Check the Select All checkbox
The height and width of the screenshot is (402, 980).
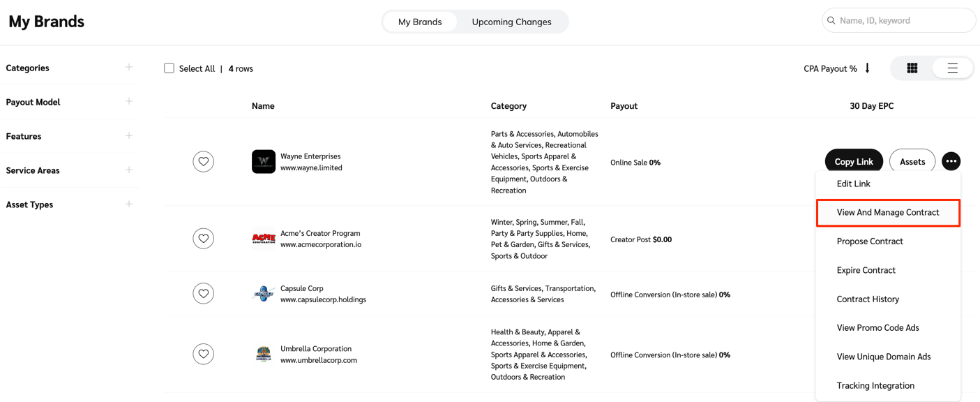(169, 68)
